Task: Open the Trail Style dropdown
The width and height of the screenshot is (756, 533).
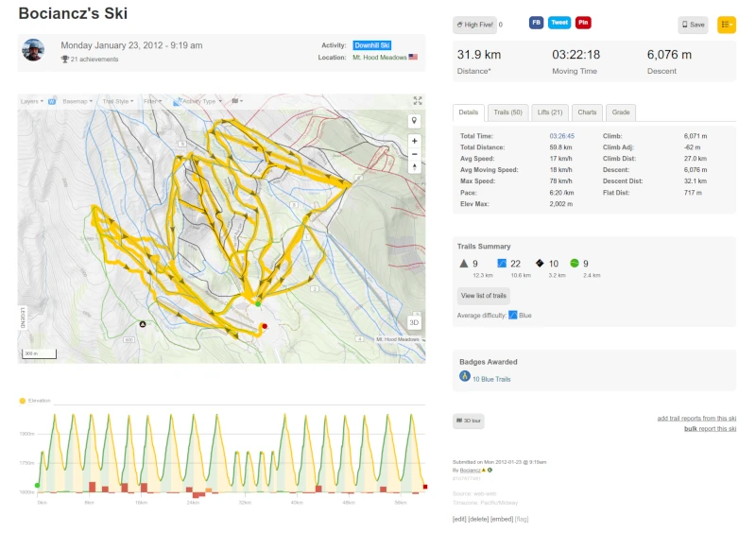Action: coord(118,101)
